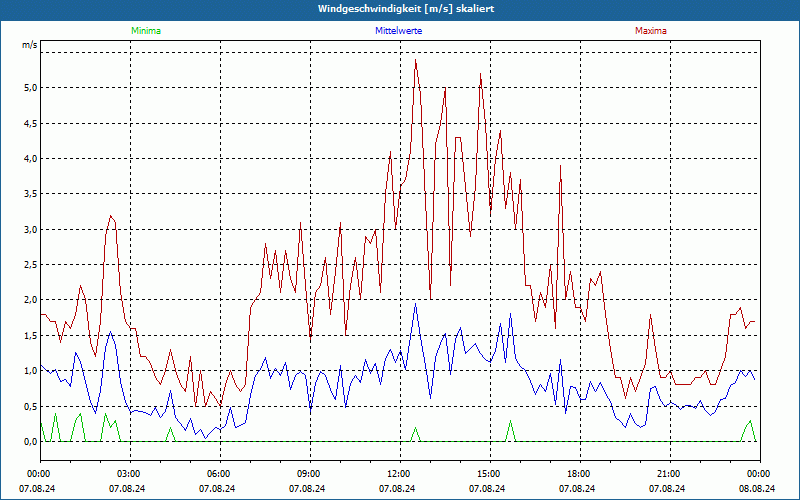Click the 06:00 time axis label
Screen dimensions: 800x500
click(x=220, y=474)
